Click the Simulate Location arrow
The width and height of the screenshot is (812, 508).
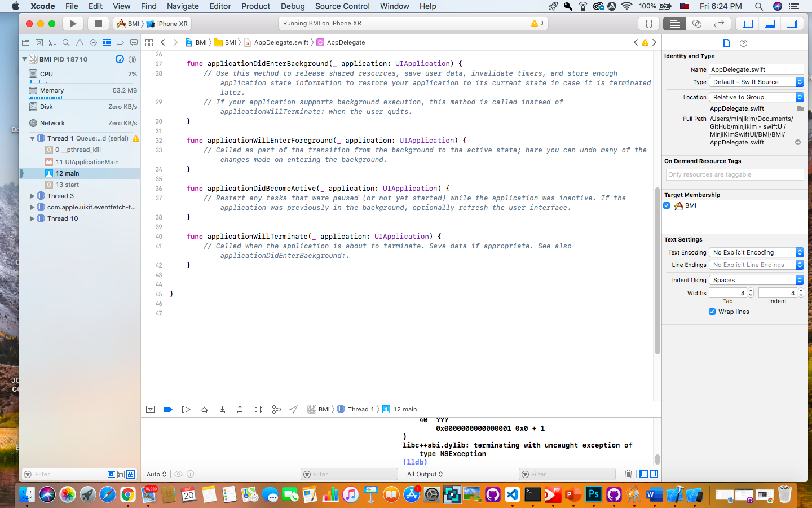(294, 409)
